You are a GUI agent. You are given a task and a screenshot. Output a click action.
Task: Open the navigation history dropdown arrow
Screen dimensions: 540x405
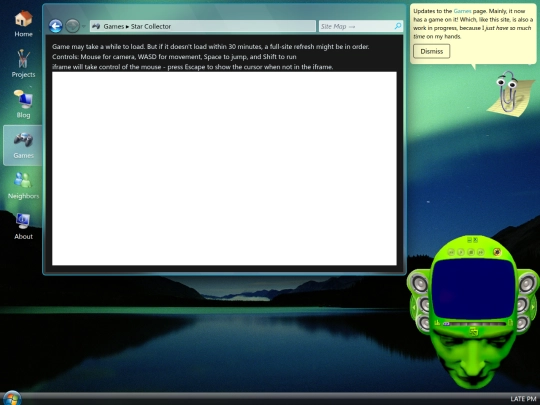(84, 27)
